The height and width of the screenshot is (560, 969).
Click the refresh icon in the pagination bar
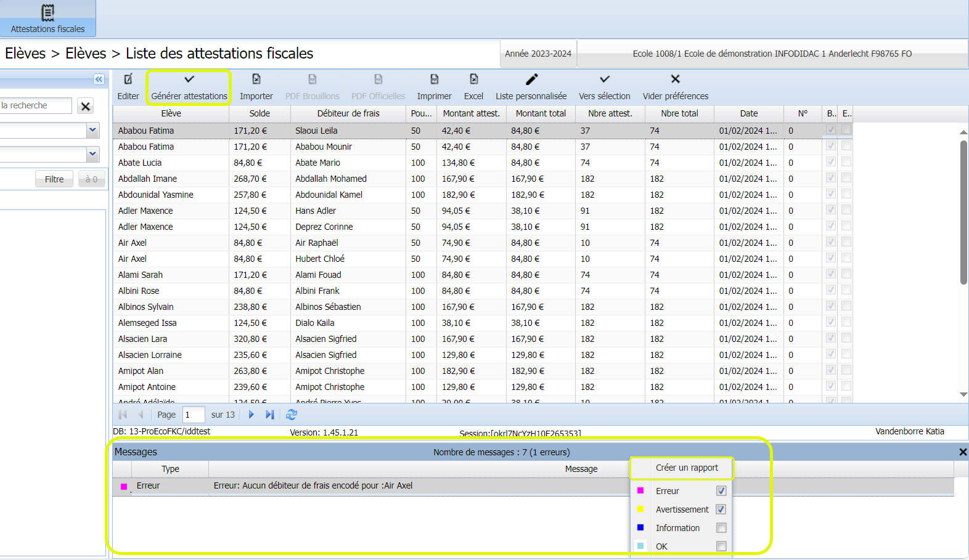(x=292, y=415)
